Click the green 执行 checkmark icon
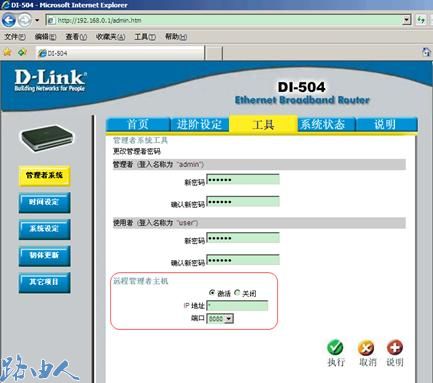433x383 pixels. point(335,348)
